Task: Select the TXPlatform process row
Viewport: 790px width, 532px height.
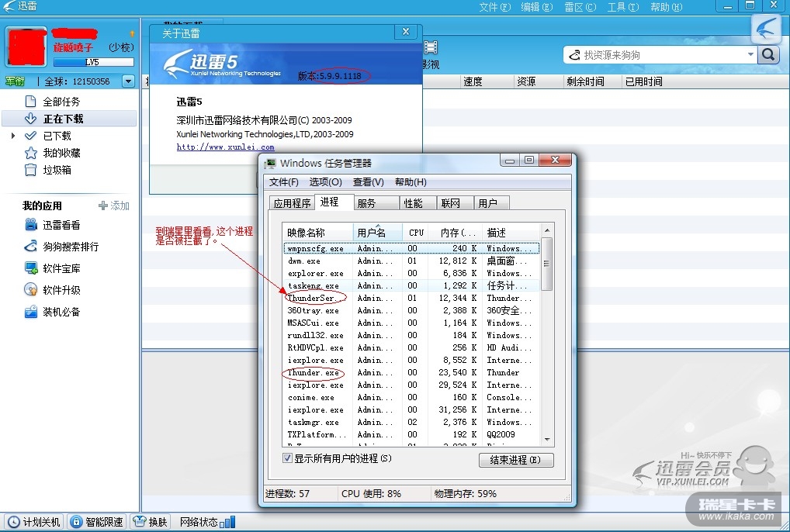Action: 411,434
